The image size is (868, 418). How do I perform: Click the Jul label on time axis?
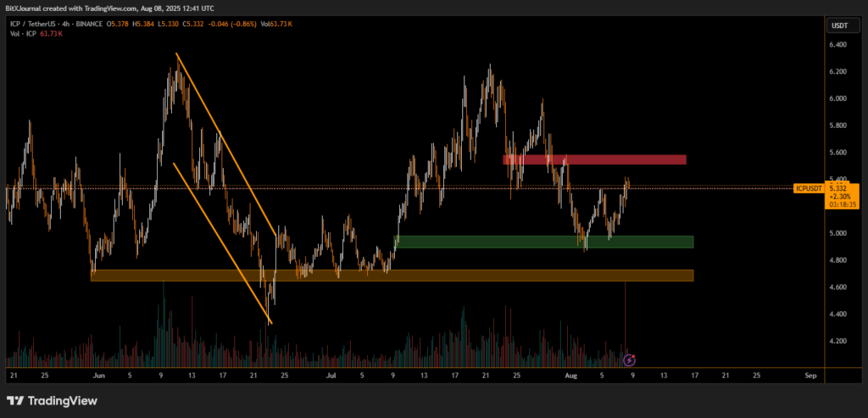(331, 374)
